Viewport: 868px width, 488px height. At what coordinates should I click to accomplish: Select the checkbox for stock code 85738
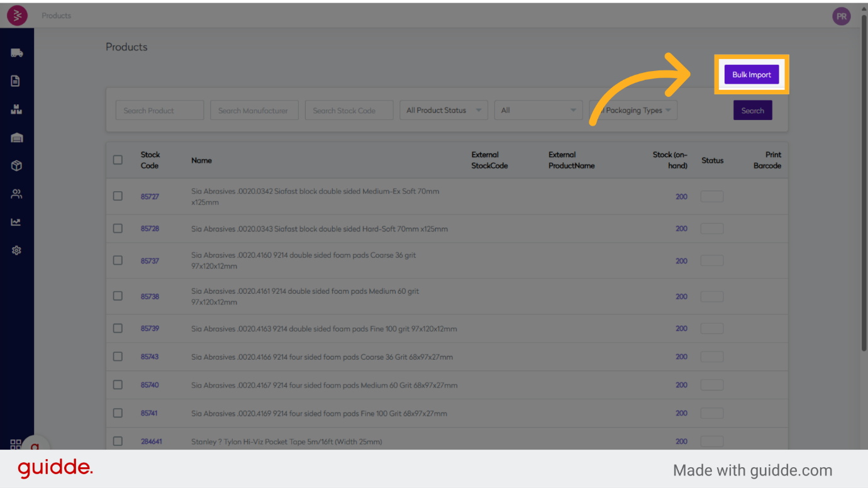[x=118, y=296]
